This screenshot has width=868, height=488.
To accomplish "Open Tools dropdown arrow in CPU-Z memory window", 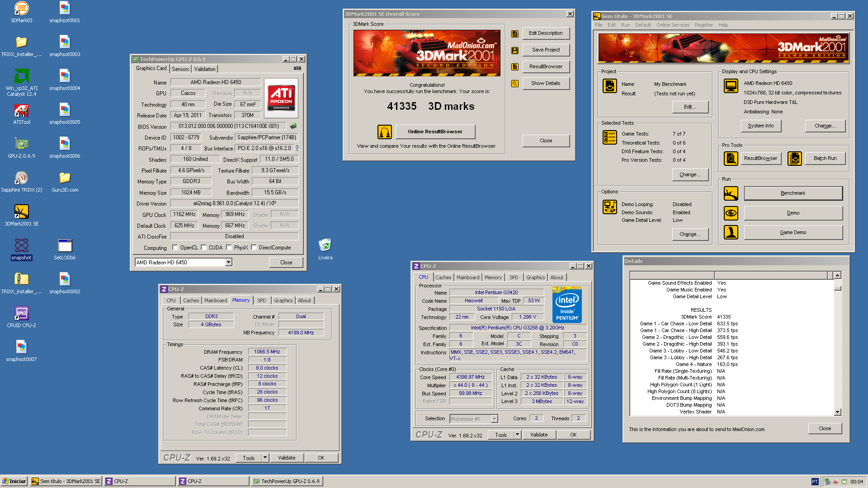I will coord(265,458).
